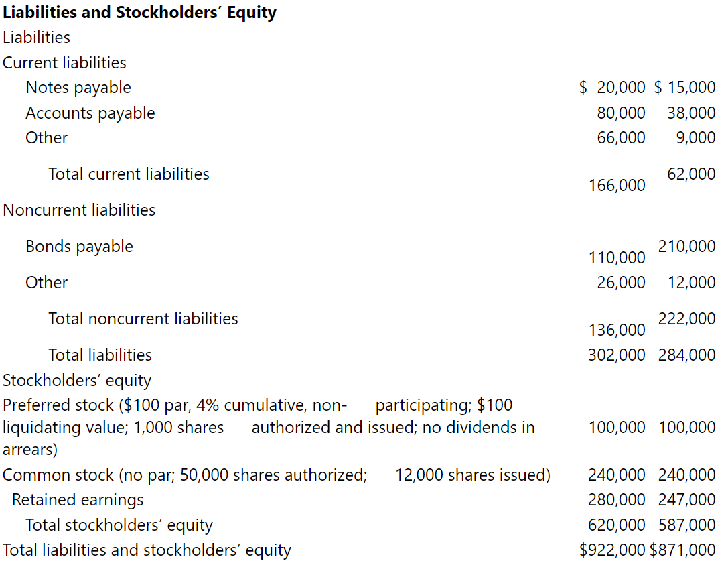Select the 302,000 total liabilities value
The height and width of the screenshot is (567, 728).
pos(617,355)
